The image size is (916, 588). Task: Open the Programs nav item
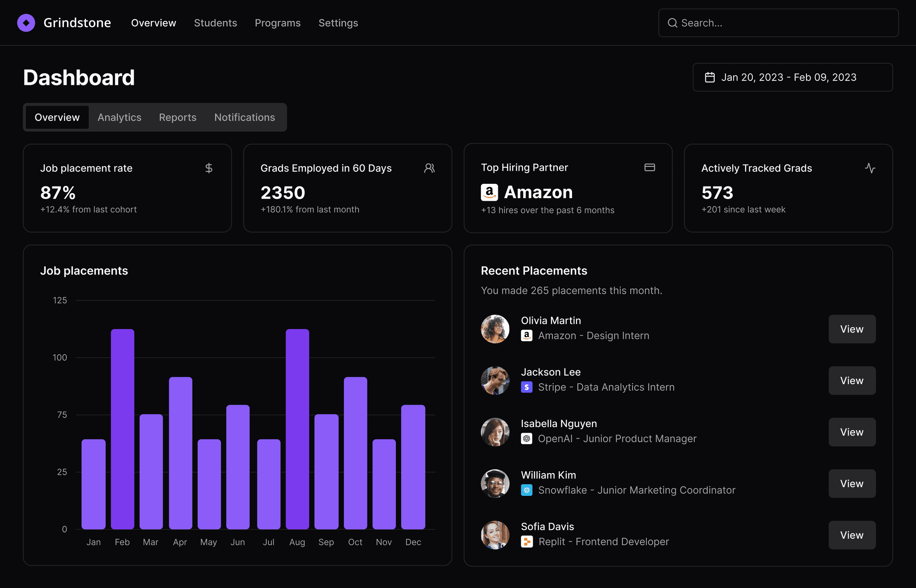278,23
